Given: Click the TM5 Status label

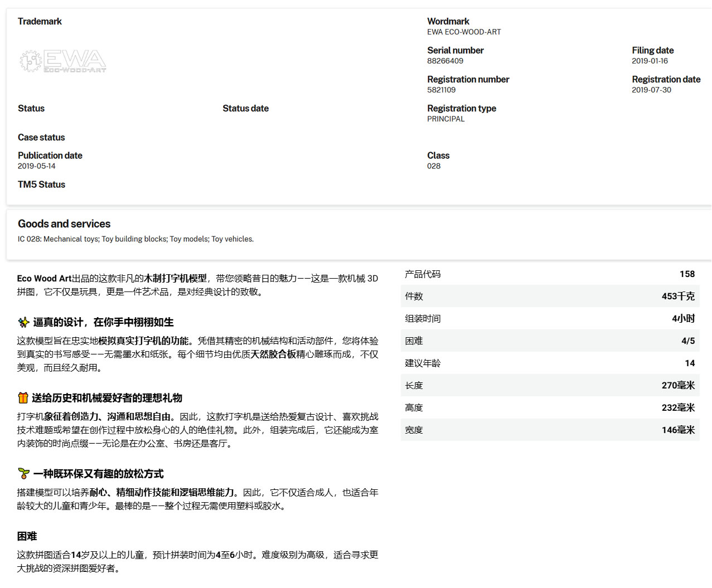Looking at the screenshot, I should pyautogui.click(x=41, y=184).
